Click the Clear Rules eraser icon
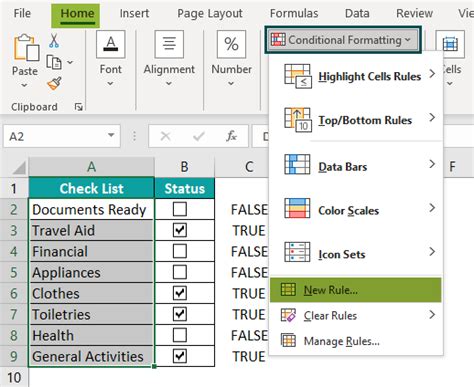The image size is (474, 387). click(x=288, y=315)
